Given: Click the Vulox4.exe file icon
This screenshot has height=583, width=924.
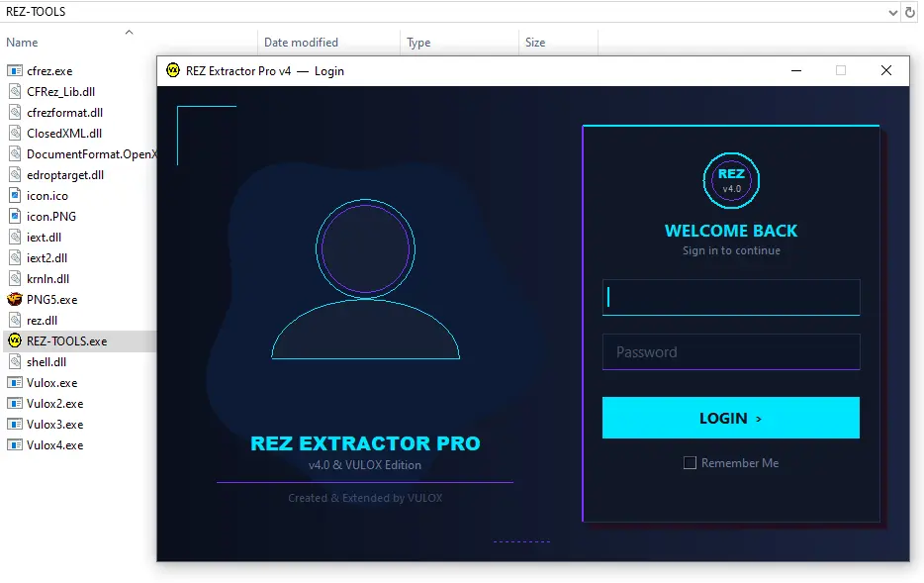Looking at the screenshot, I should 15,444.
